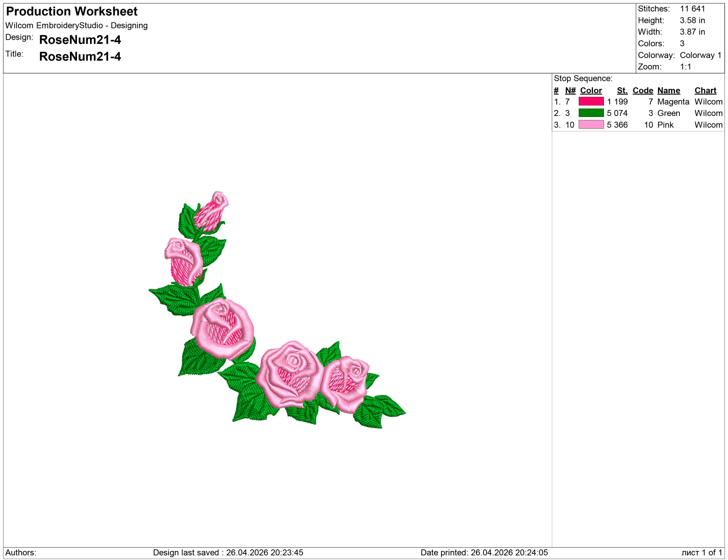Click the N# column header

(570, 90)
